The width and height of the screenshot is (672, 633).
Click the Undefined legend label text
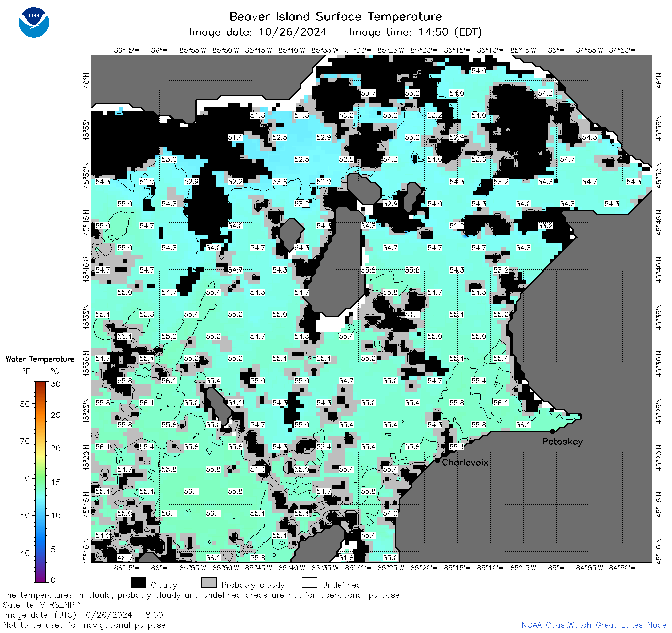(x=342, y=585)
